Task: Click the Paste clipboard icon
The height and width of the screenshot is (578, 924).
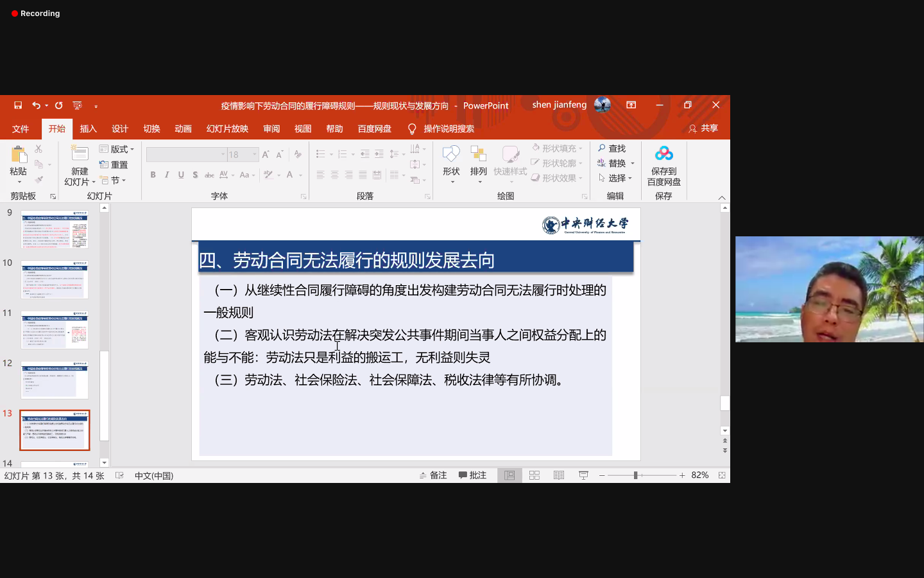Action: [x=18, y=155]
